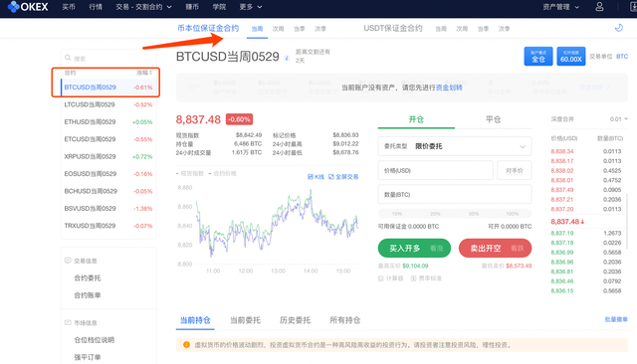637x364 pixels.
Task: Select TRXUSD当周0529 contract
Action: pyautogui.click(x=108, y=226)
